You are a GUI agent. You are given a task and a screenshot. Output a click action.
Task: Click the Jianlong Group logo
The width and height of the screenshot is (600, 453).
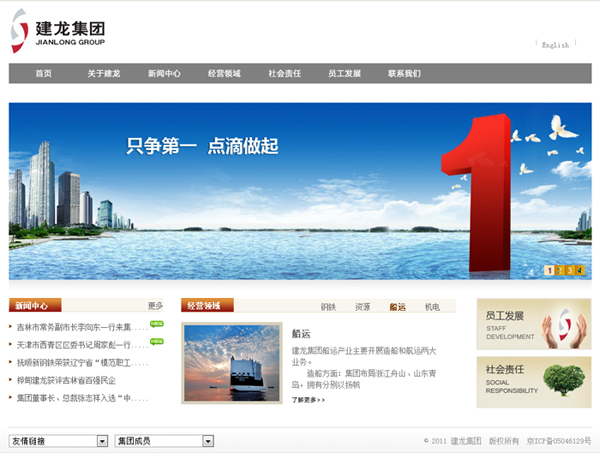(x=57, y=31)
